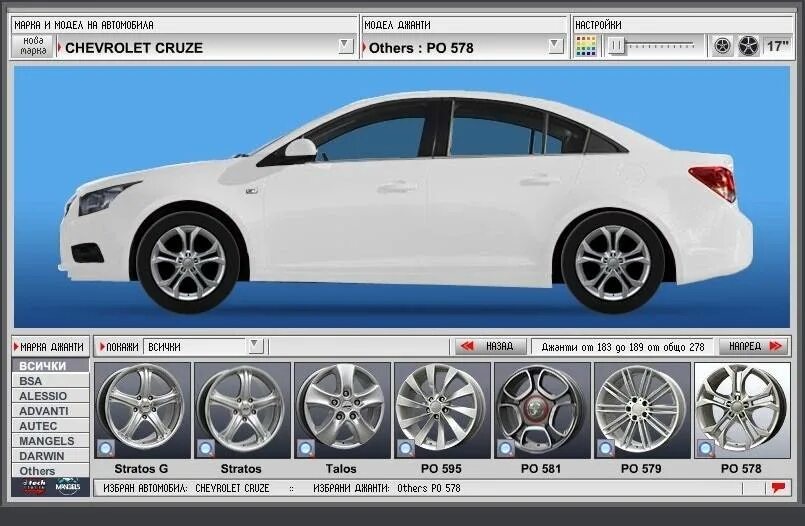Screen dimensions: 805x526
Task: Choose the Stratos G wheel thumbnail
Action: 142,410
